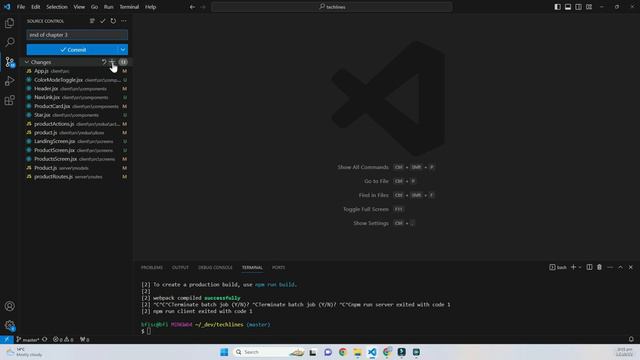This screenshot has width=640, height=360.
Task: Open the Selection menu
Action: 57,7
